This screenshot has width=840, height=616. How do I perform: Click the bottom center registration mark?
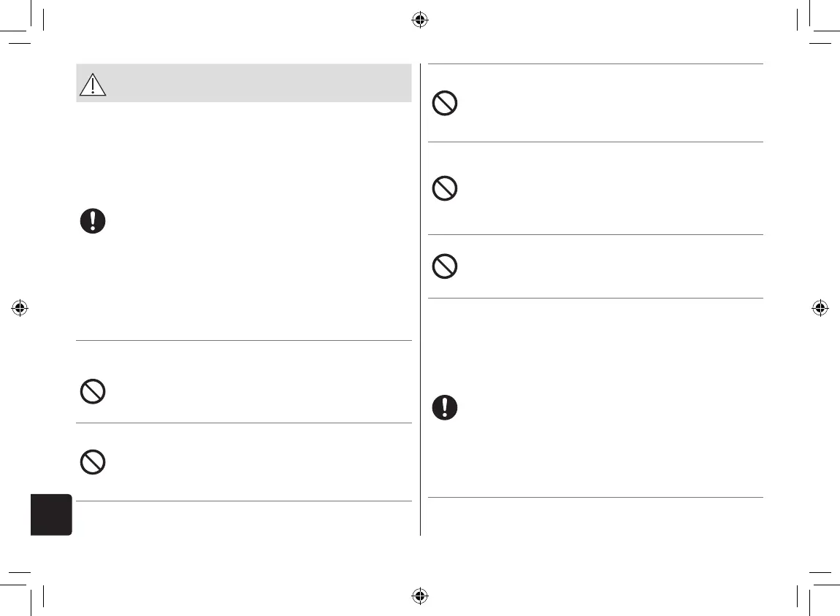point(419,596)
